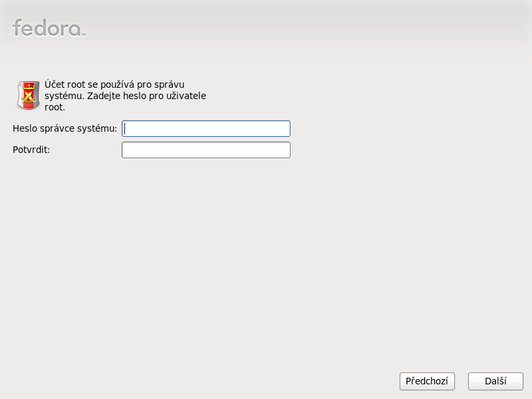Click the root account shield icon
Image resolution: width=532 pixels, height=399 pixels.
pyautogui.click(x=29, y=95)
